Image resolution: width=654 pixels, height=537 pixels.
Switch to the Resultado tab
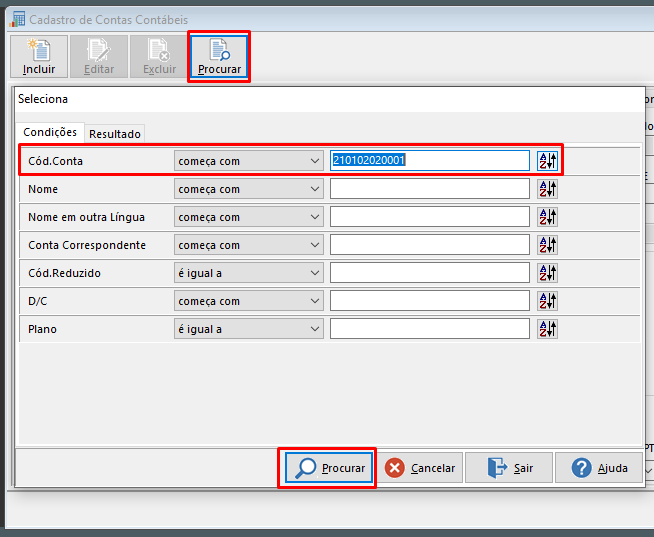pos(115,134)
